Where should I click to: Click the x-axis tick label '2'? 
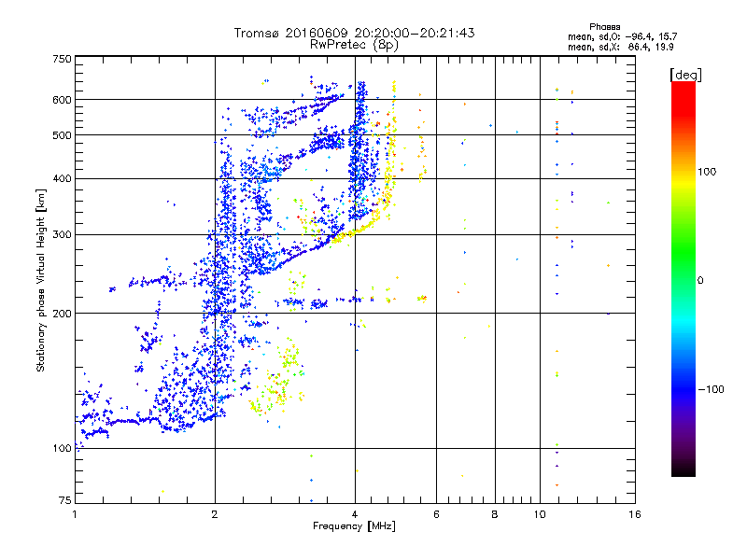(215, 514)
